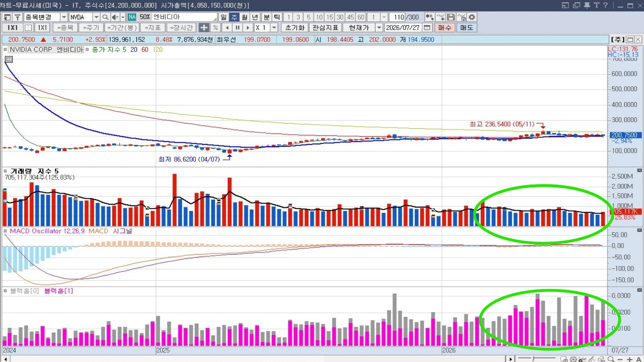This screenshot has height=362, width=644.
Task: Click the magnifier stock search icon
Action: [x=105, y=17]
